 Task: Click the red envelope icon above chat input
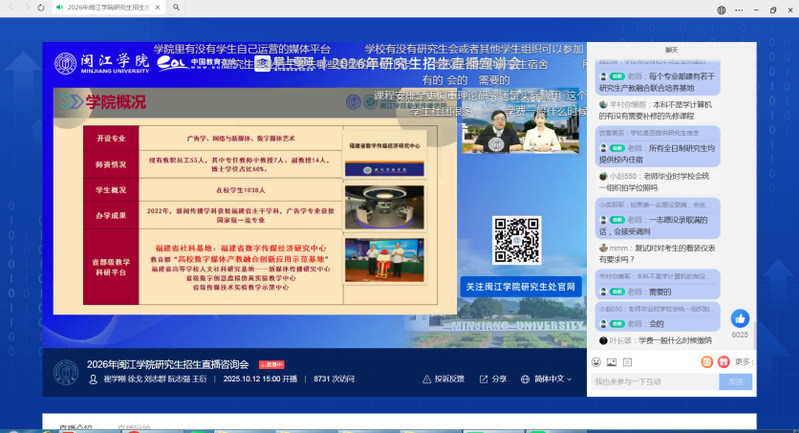(723, 362)
